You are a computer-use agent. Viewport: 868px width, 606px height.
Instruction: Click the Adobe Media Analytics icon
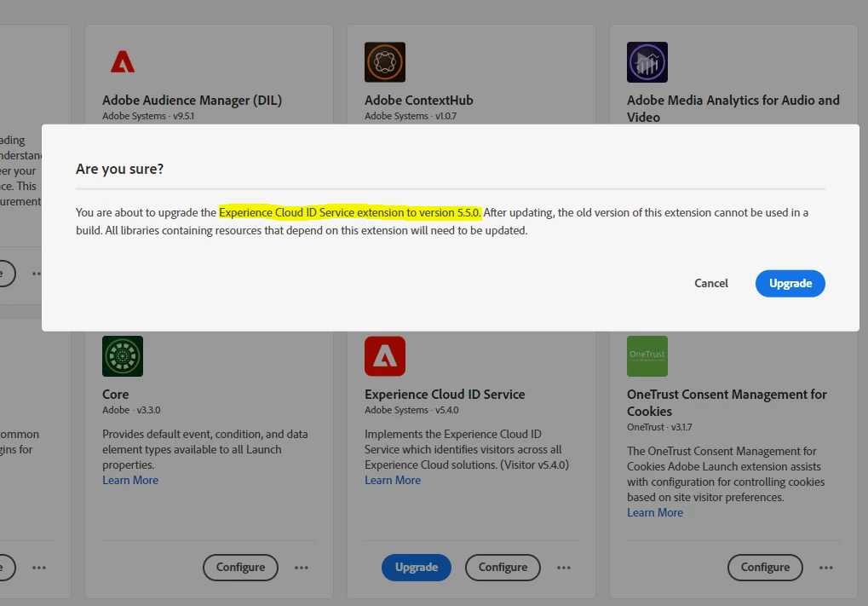(647, 62)
